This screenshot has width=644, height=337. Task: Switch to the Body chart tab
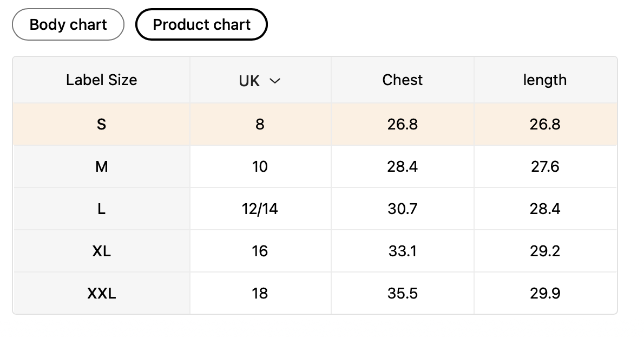[x=68, y=24]
